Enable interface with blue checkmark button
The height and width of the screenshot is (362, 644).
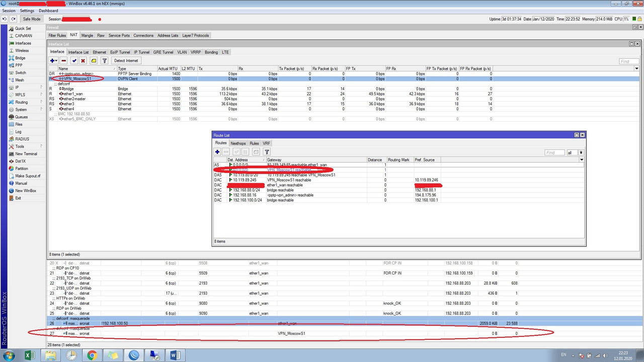[74, 61]
